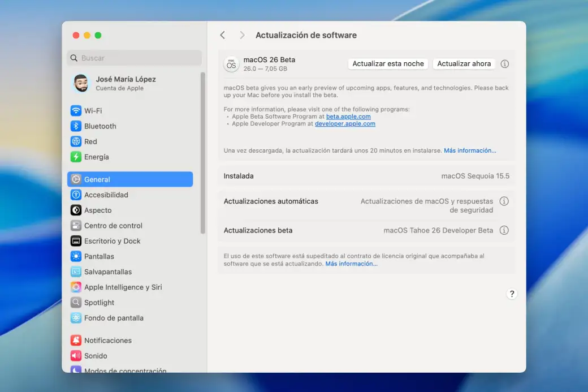Viewport: 588px width, 392px height.
Task: Select Pantallas in the sidebar
Action: (x=99, y=256)
